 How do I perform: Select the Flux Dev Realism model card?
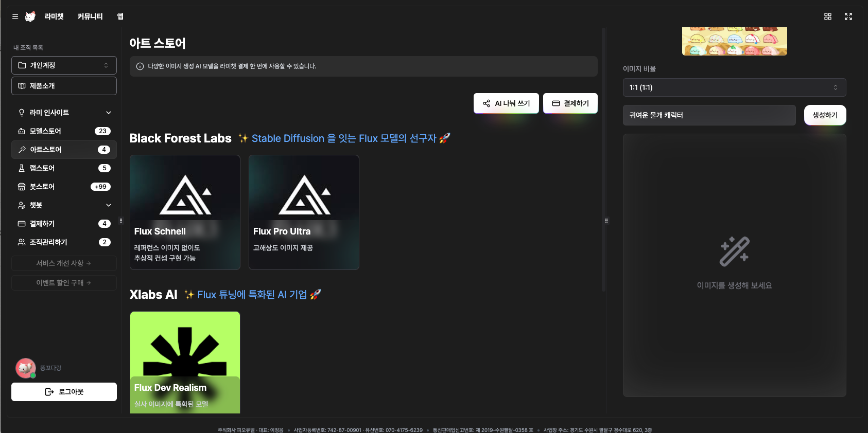pyautogui.click(x=185, y=362)
